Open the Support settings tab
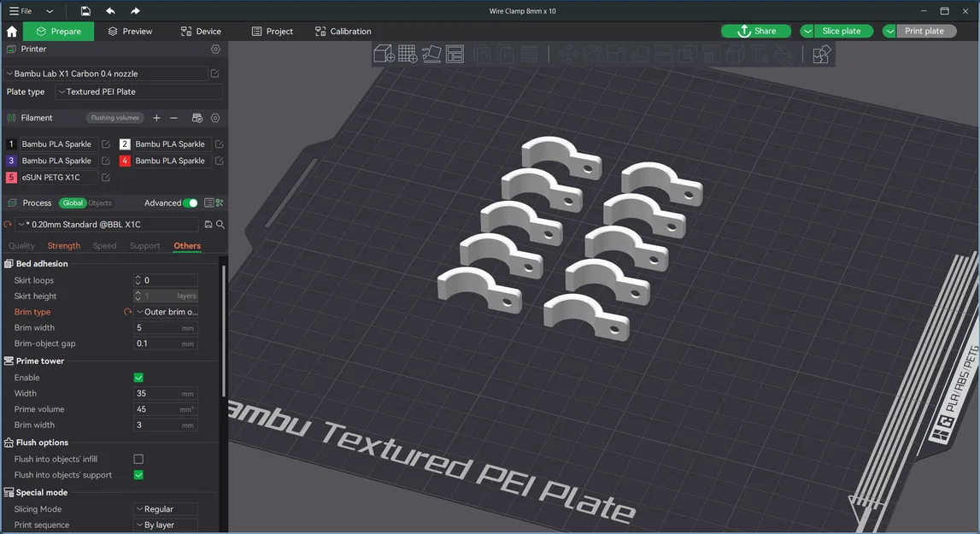The width and height of the screenshot is (980, 534). click(144, 246)
